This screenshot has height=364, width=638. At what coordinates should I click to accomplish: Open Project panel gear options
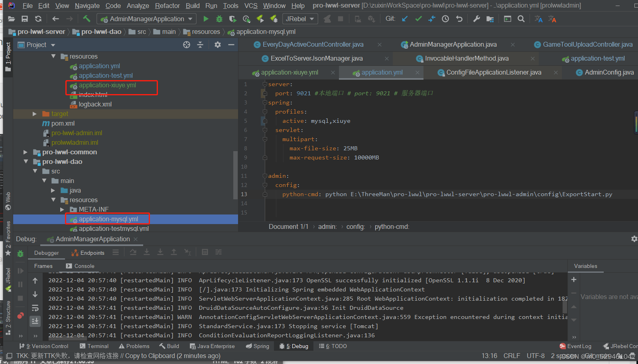click(x=217, y=45)
